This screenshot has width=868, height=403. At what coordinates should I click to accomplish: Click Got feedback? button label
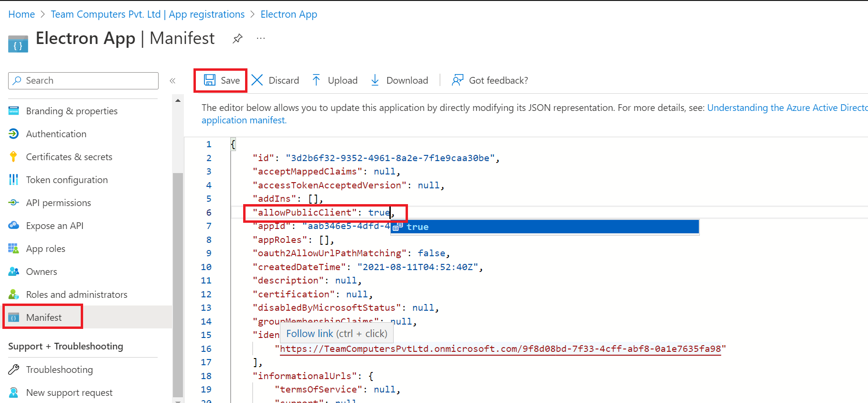click(498, 80)
